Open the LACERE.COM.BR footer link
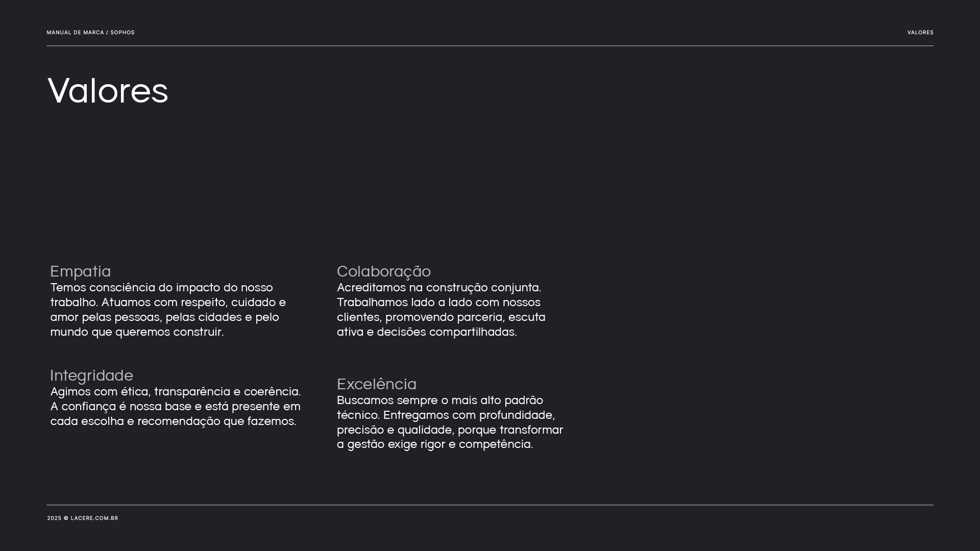 point(94,518)
